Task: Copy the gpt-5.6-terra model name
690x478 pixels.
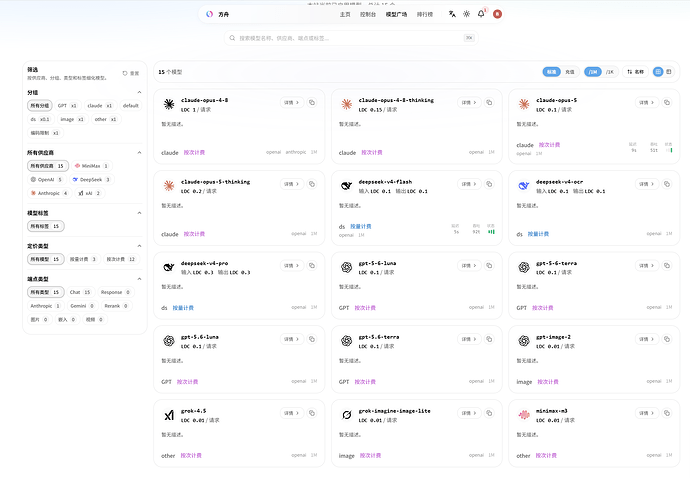Action: pos(489,339)
